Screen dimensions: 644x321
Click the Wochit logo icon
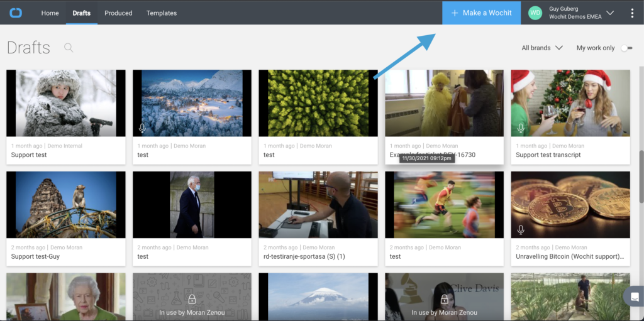pyautogui.click(x=16, y=13)
